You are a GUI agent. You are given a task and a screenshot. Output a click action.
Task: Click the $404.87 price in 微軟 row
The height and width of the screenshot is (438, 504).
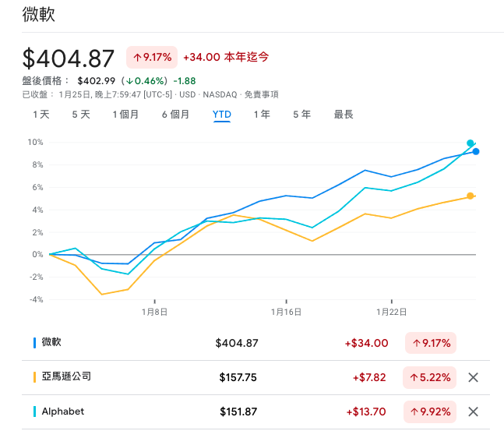(x=237, y=343)
